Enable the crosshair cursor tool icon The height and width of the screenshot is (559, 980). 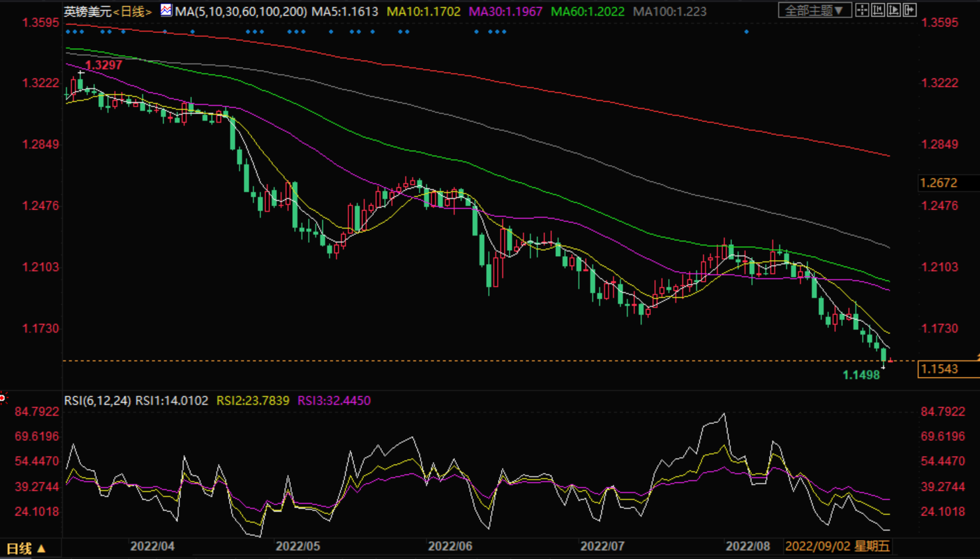(x=862, y=10)
